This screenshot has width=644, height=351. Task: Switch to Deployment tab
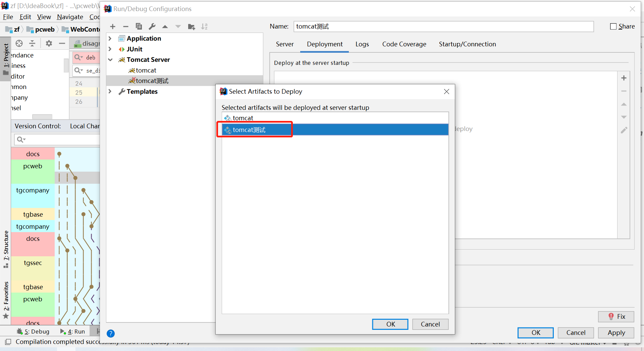pos(325,44)
